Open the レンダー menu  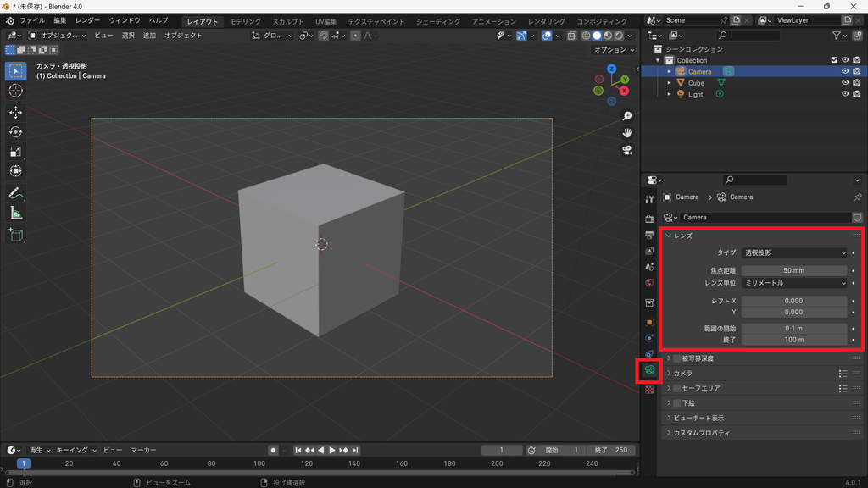coord(87,20)
